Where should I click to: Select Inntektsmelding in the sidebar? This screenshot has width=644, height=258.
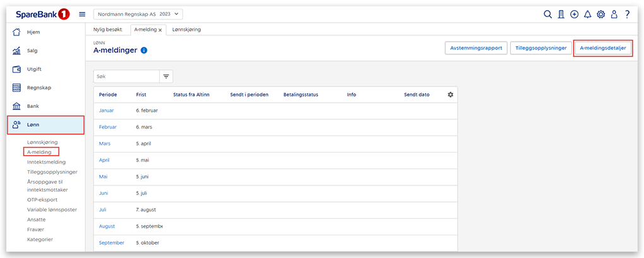pyautogui.click(x=46, y=161)
